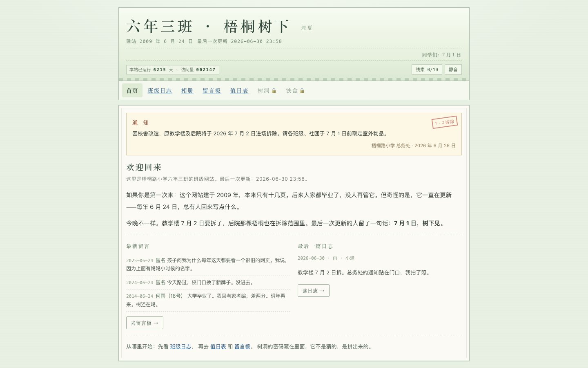Viewport: 588px width, 368px height.
Task: Go to the 留言板 navigation tab
Action: point(212,91)
